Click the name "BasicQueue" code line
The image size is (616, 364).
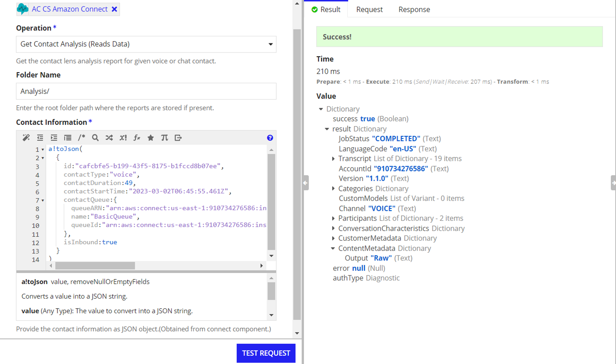point(105,217)
